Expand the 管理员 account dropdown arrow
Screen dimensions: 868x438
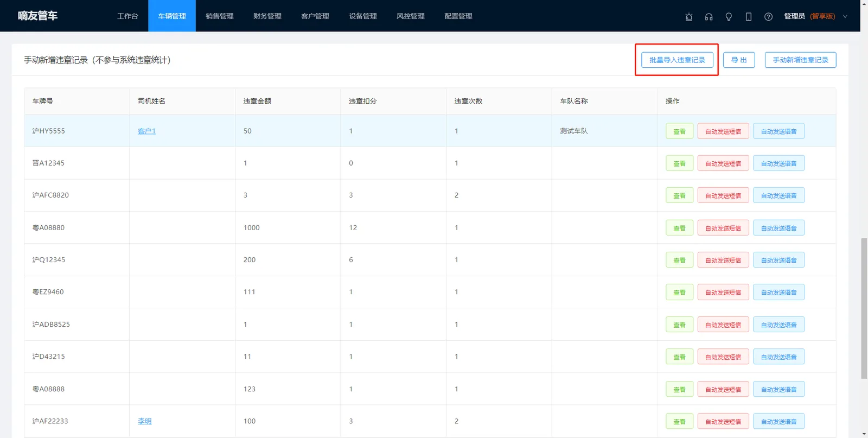[x=845, y=16]
